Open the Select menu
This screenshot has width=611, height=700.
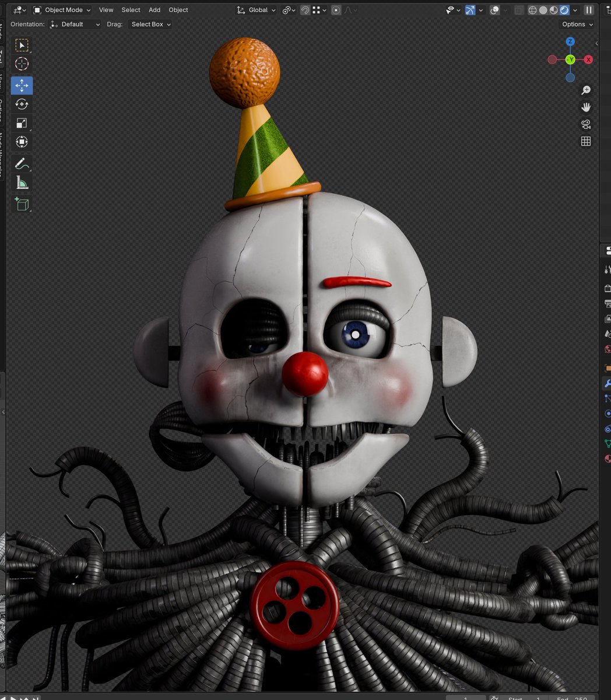tap(131, 10)
